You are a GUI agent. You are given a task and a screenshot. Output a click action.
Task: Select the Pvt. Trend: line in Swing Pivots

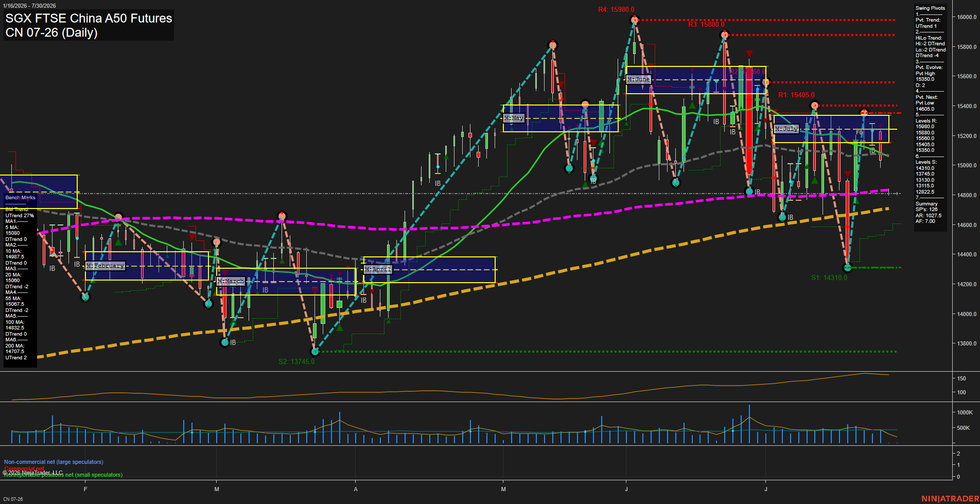tap(928, 20)
